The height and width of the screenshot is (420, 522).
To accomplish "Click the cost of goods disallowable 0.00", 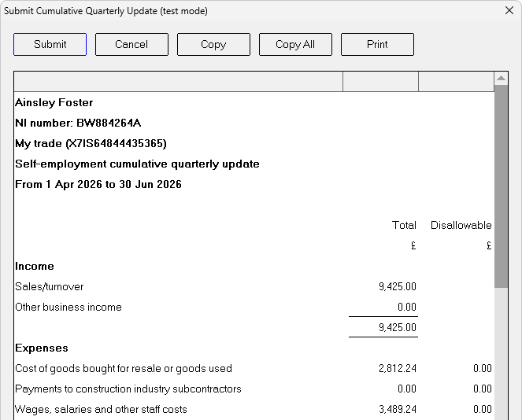I will pyautogui.click(x=483, y=368).
